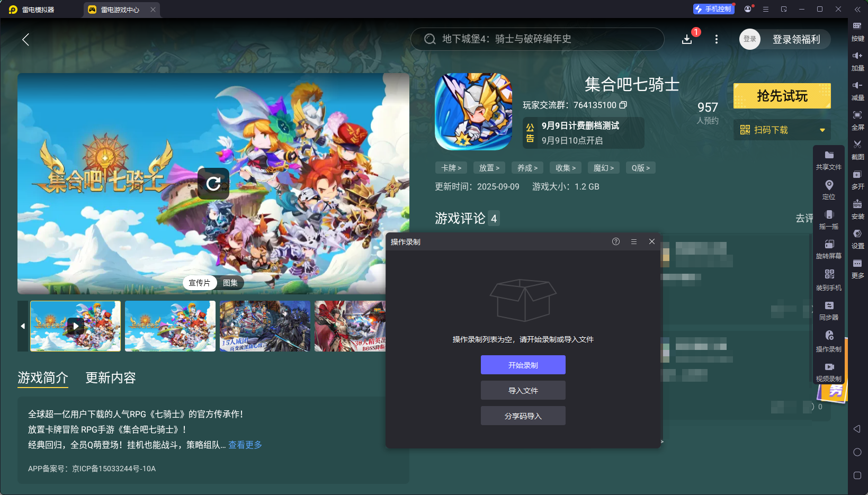This screenshot has width=868, height=495.
Task: Decrease volume with 减量 icon
Action: click(857, 91)
